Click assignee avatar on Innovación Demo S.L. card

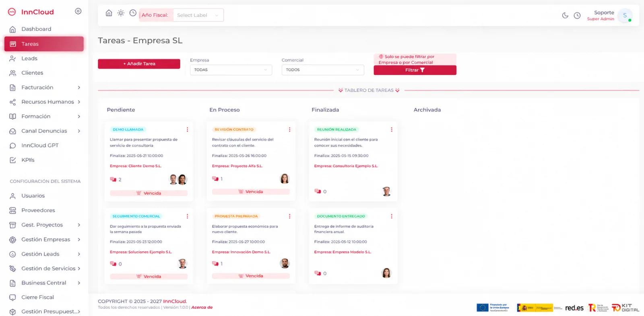[x=285, y=263]
